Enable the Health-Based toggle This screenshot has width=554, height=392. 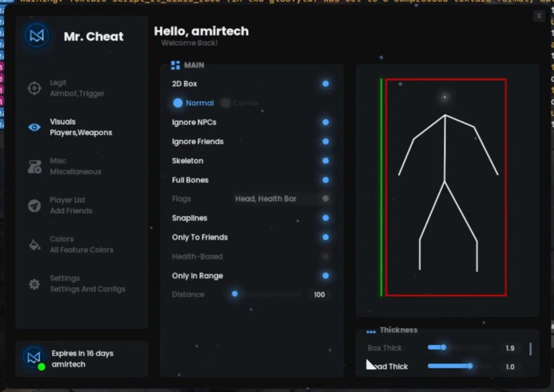pyautogui.click(x=326, y=256)
